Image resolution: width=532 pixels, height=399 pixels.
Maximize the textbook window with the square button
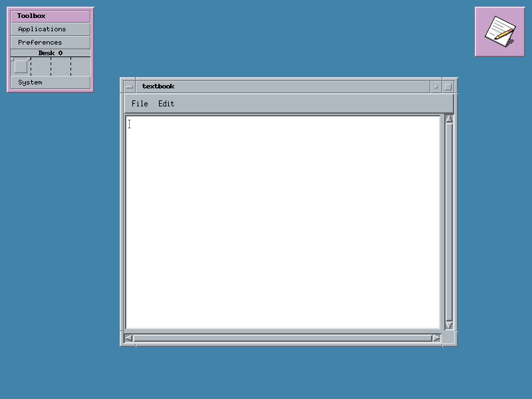click(x=448, y=86)
